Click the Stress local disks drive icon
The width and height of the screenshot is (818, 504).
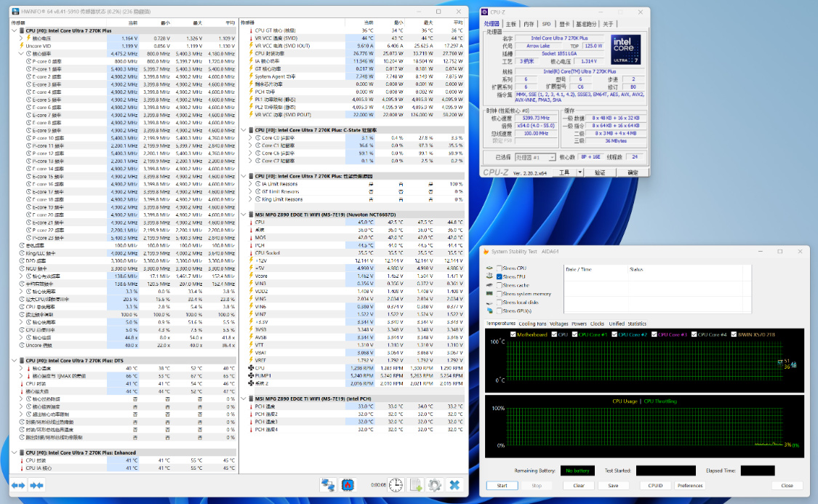tap(489, 303)
